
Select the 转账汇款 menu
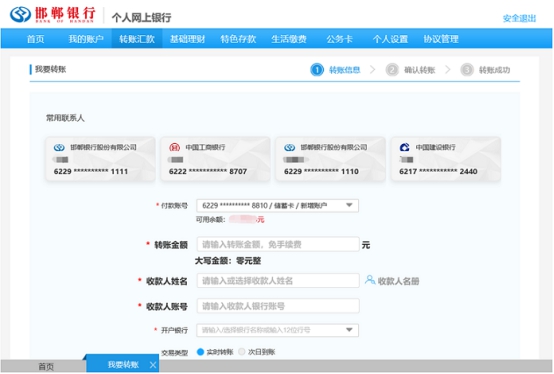coord(137,39)
